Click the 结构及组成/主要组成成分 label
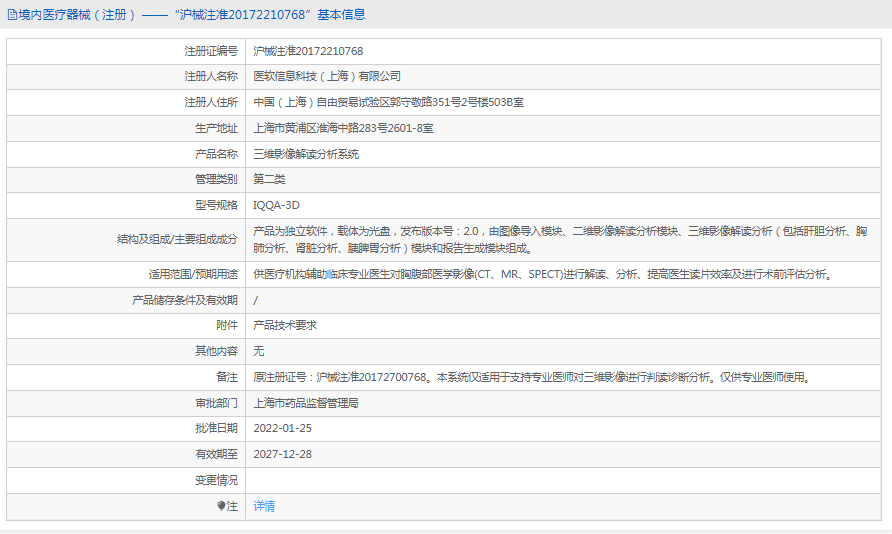The height and width of the screenshot is (534, 892). [177, 239]
